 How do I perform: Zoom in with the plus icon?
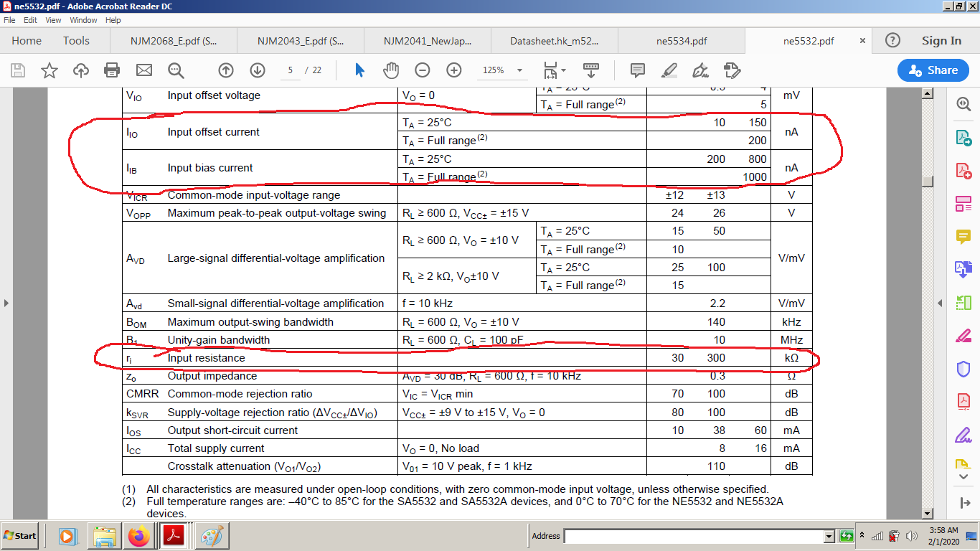pos(454,70)
